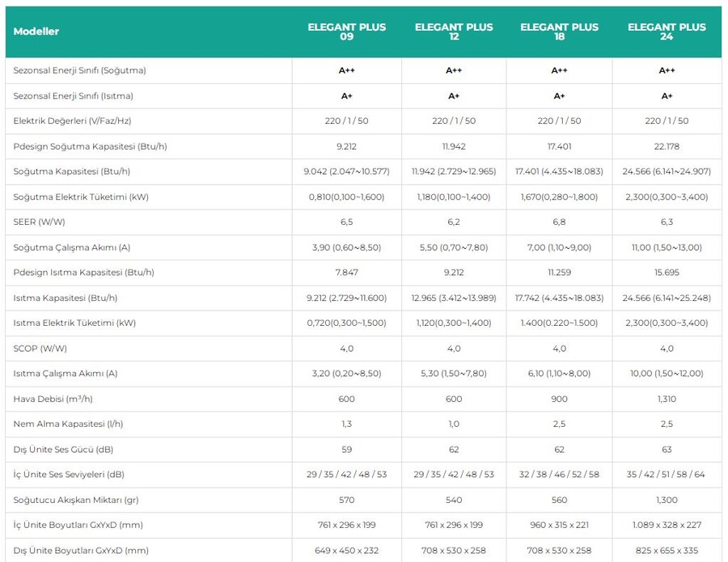The height and width of the screenshot is (562, 728).
Task: Select the Soğutma Çalışma Akımı (A) row label
Action: click(x=72, y=247)
